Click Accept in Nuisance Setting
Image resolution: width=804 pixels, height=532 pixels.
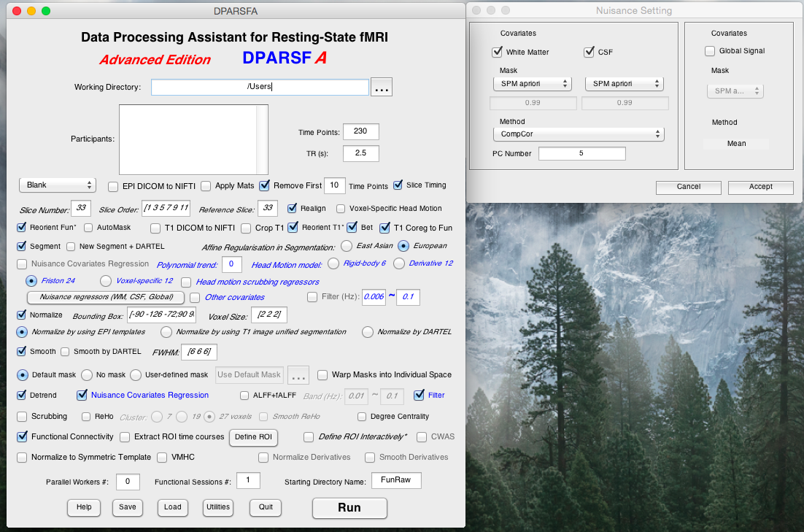click(x=760, y=187)
